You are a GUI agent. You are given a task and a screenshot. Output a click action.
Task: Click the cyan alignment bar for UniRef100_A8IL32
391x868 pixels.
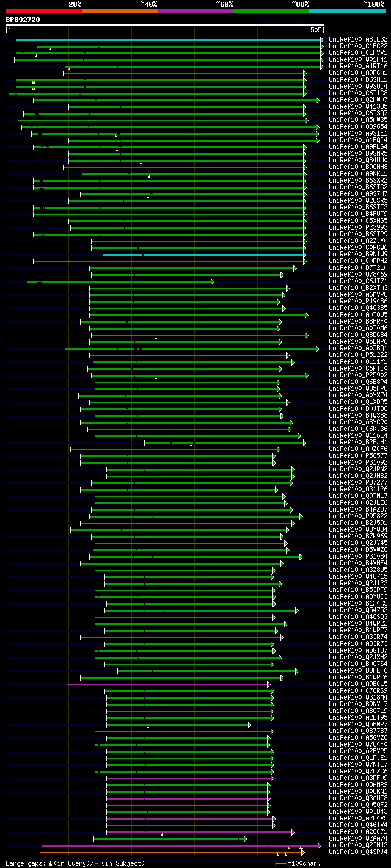point(169,40)
